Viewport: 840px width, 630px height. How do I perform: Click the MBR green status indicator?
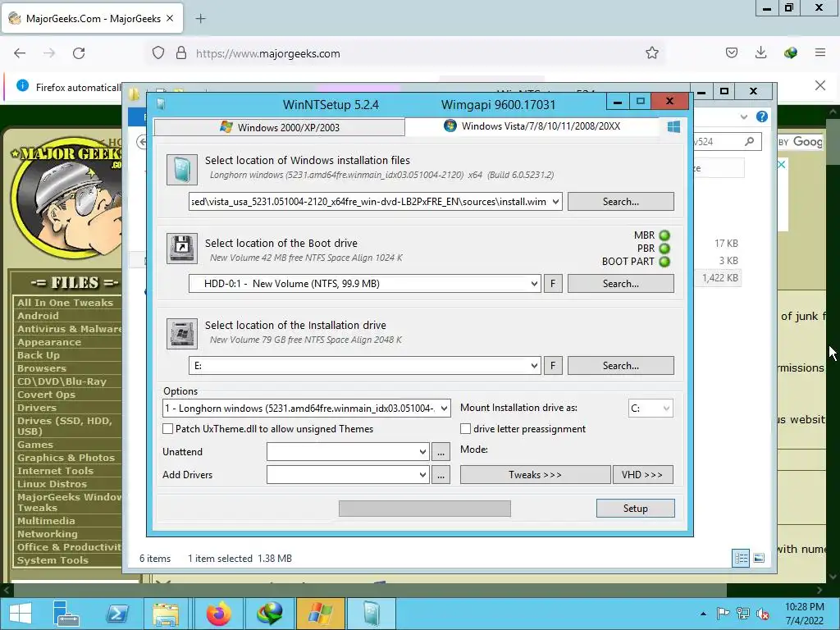[664, 235]
